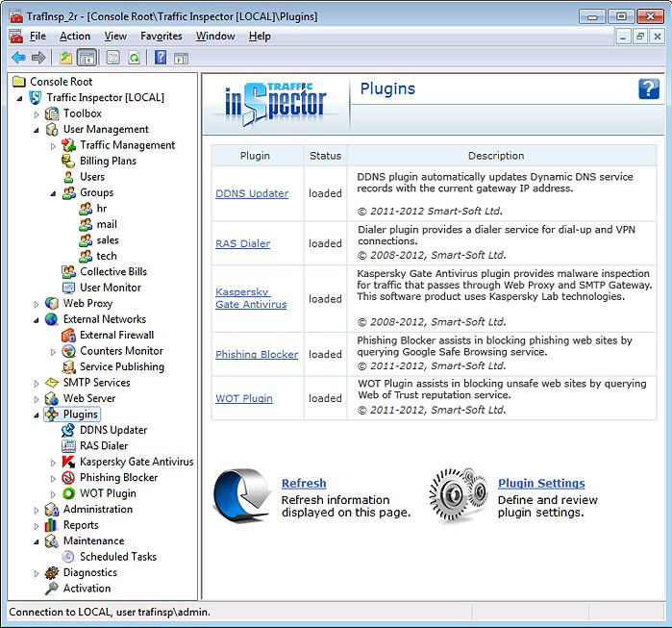Viewport: 672px width, 628px height.
Task: Open the Favorites menu
Action: [x=162, y=36]
